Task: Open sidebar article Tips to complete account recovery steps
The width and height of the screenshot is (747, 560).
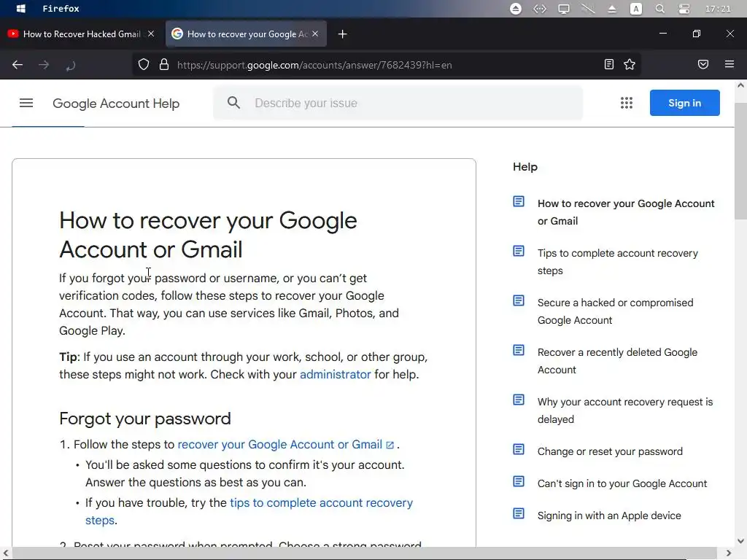Action: click(617, 262)
